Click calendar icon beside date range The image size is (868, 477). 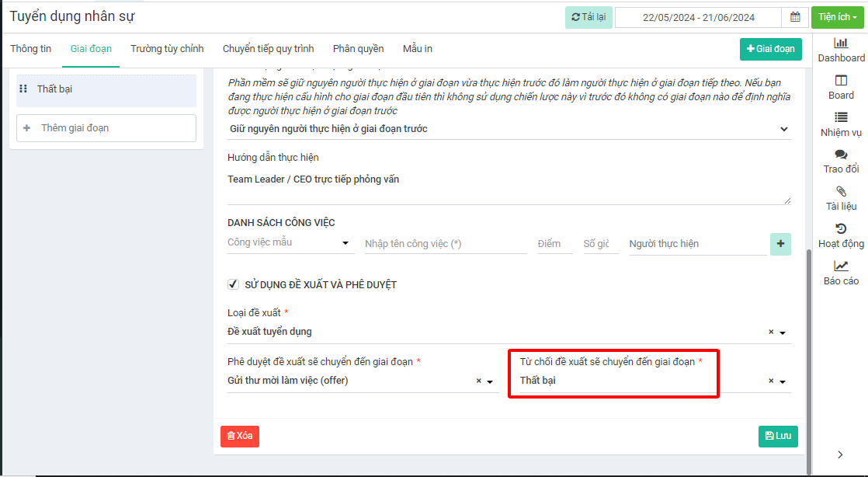[x=795, y=17]
